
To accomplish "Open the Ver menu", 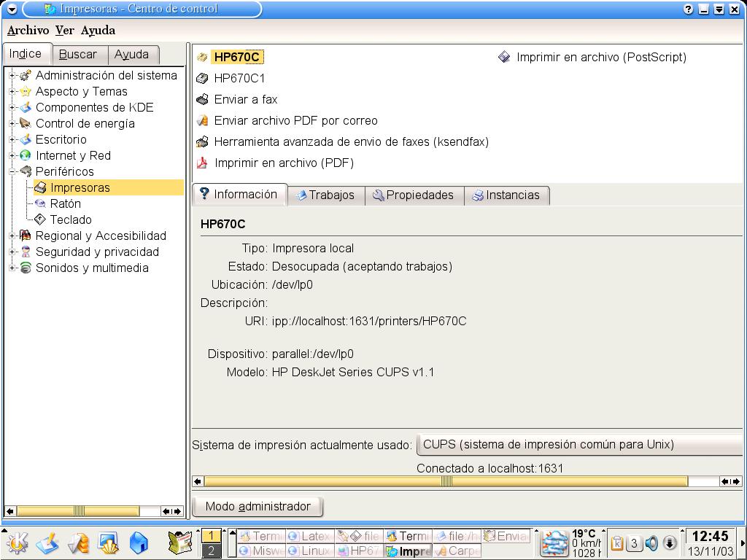I will pyautogui.click(x=65, y=31).
